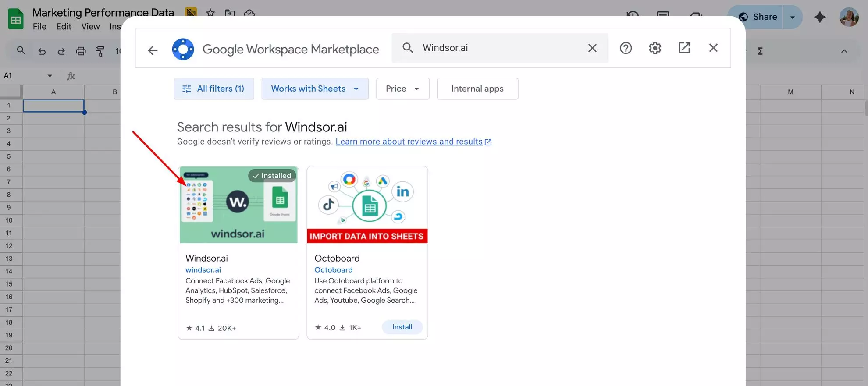Collapse the Sheets toolbar with chevron

(x=844, y=51)
